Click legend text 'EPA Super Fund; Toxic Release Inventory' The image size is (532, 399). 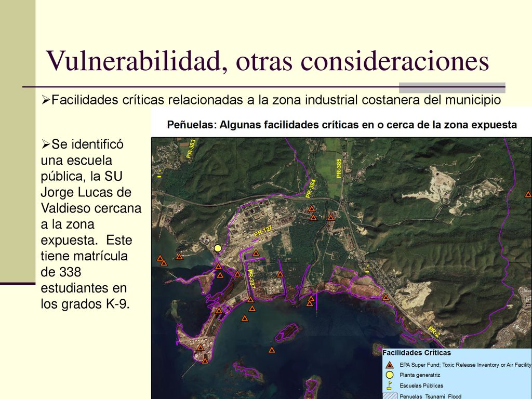coord(465,365)
